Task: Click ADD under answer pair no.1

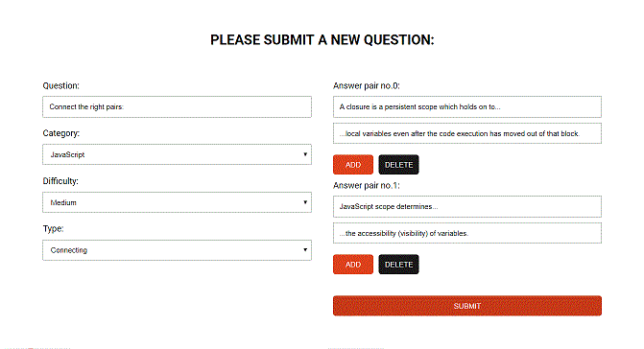Action: (353, 264)
